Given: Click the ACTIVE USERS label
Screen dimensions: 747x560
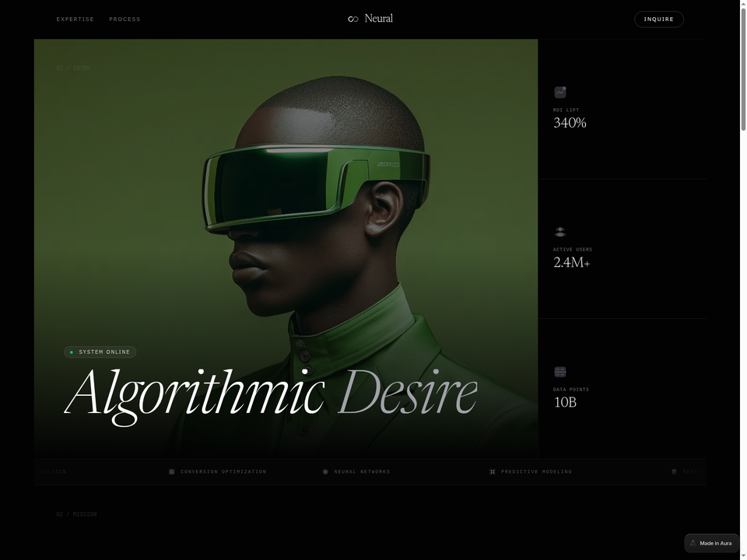Looking at the screenshot, I should pos(573,250).
